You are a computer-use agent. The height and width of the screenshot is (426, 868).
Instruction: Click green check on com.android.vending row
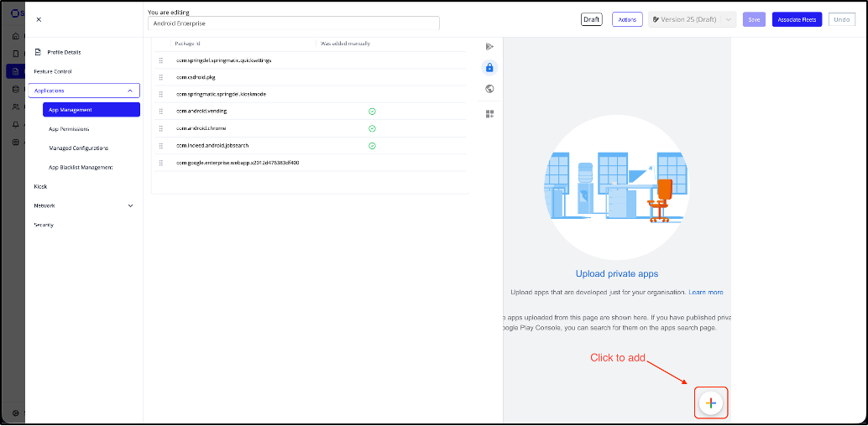pos(372,112)
